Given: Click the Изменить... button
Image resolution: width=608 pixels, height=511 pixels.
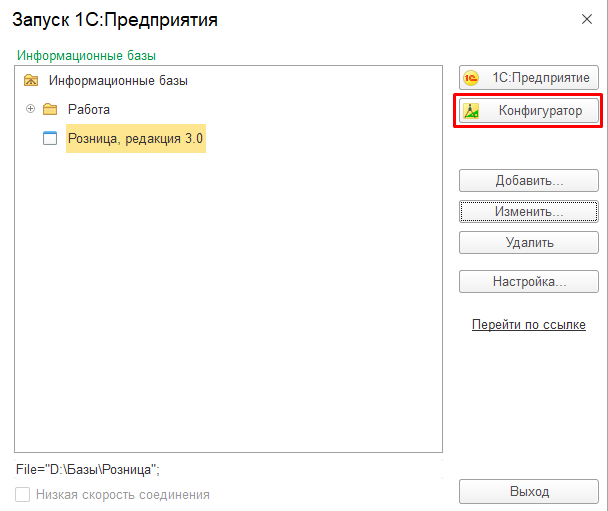Looking at the screenshot, I should pos(529,212).
